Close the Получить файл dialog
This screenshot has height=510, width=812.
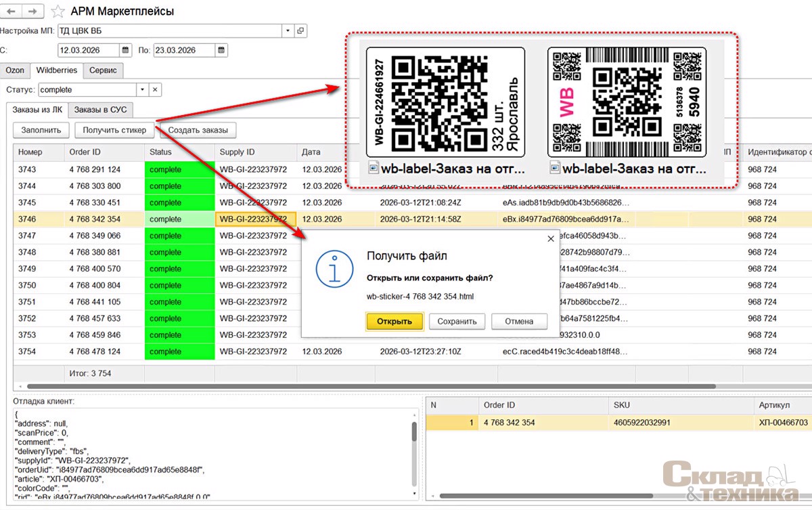click(x=550, y=238)
